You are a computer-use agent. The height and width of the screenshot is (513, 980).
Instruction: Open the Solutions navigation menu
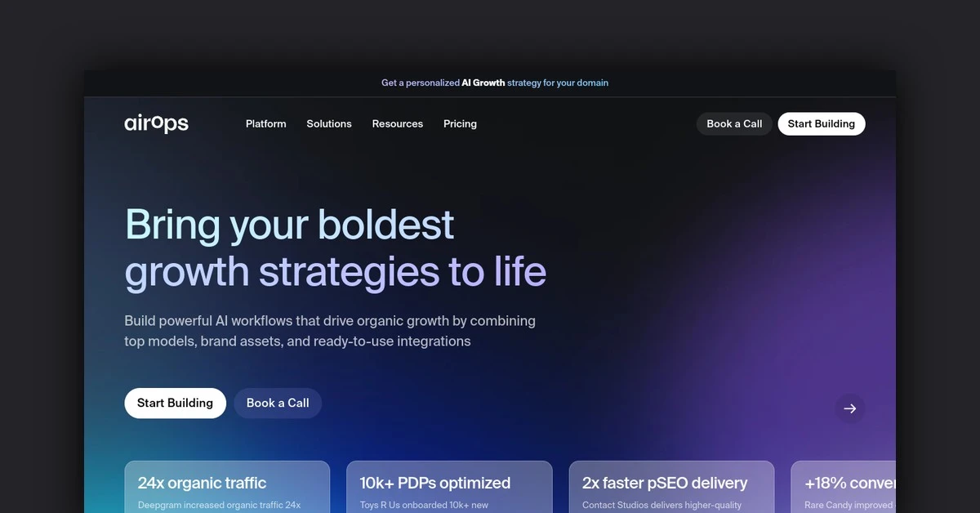[329, 124]
